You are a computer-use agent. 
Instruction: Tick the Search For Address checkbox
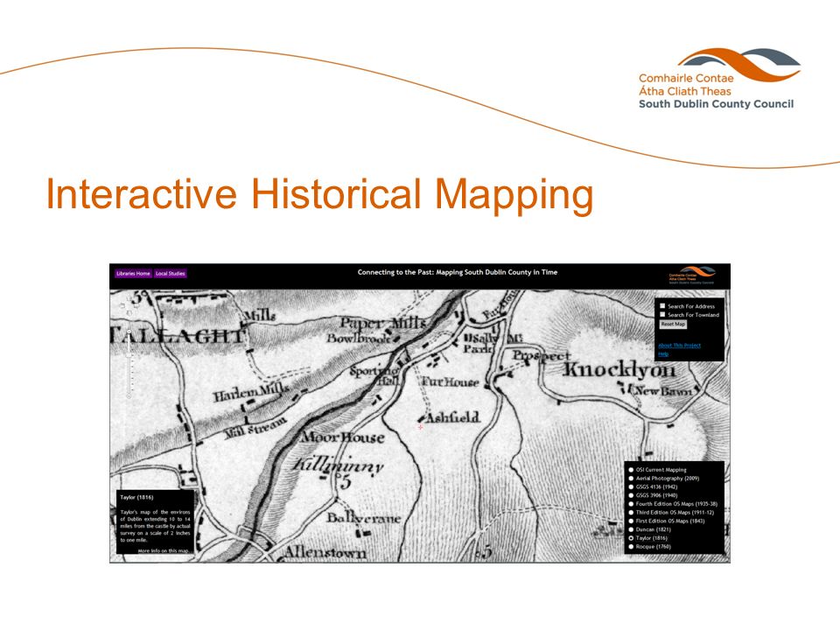tap(662, 306)
